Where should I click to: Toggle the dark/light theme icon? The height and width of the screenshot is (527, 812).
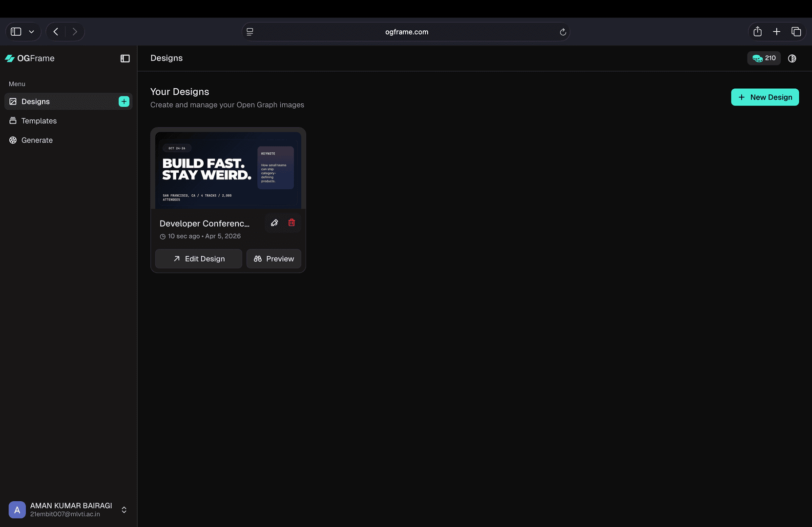click(792, 59)
